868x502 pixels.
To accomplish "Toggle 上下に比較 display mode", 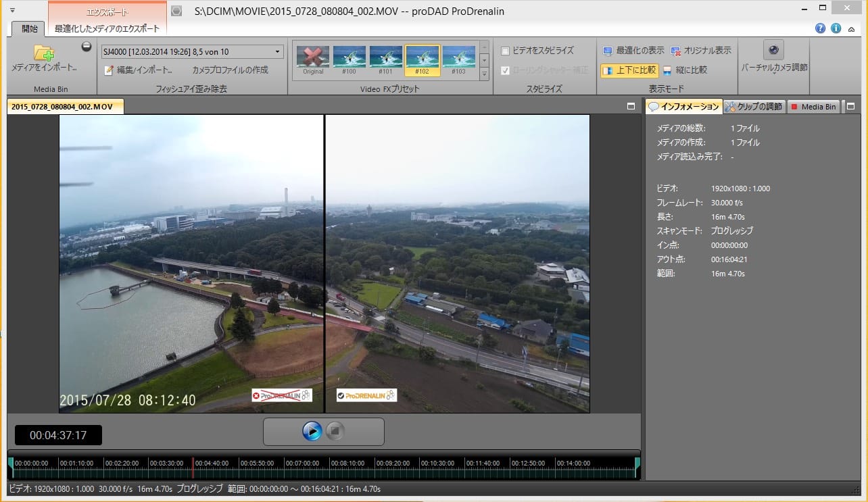I will click(629, 70).
